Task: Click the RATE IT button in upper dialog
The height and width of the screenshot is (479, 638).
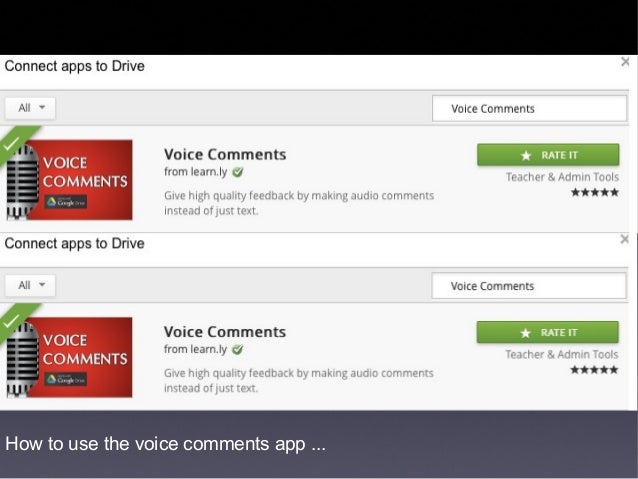Action: coord(548,155)
